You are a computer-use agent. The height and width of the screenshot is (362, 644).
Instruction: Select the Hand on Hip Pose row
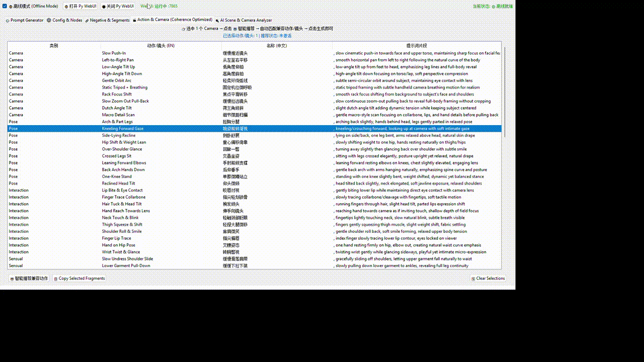(255, 245)
